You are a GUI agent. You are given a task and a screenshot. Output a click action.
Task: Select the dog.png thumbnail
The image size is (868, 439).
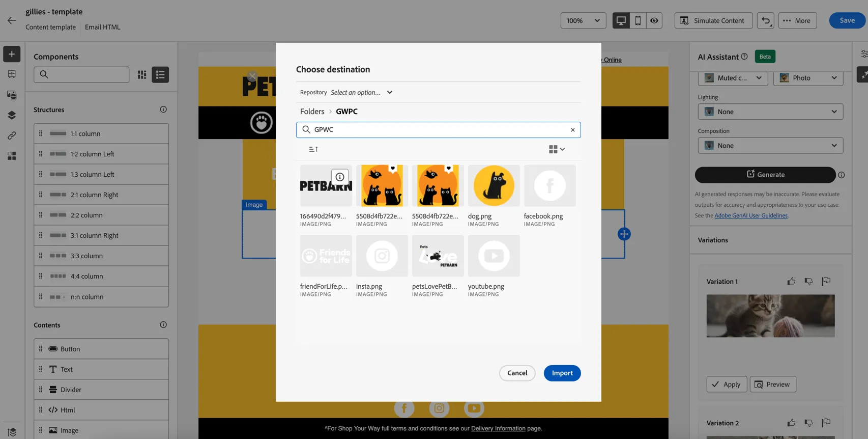tap(494, 186)
